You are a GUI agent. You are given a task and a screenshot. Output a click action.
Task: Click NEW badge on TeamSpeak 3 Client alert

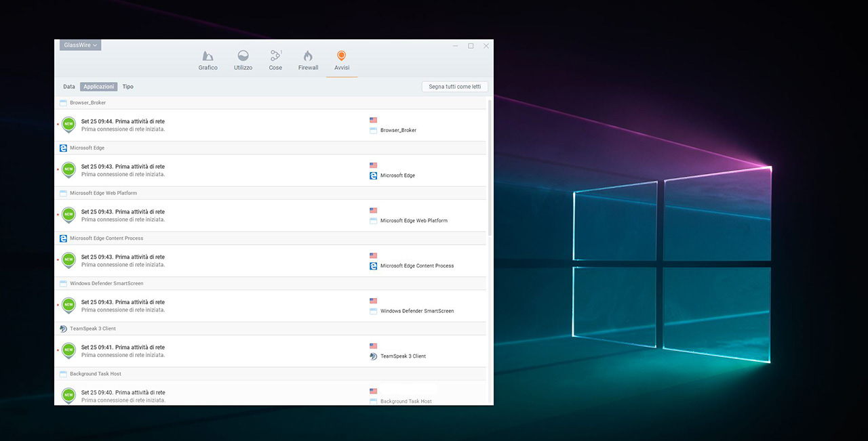(x=68, y=351)
